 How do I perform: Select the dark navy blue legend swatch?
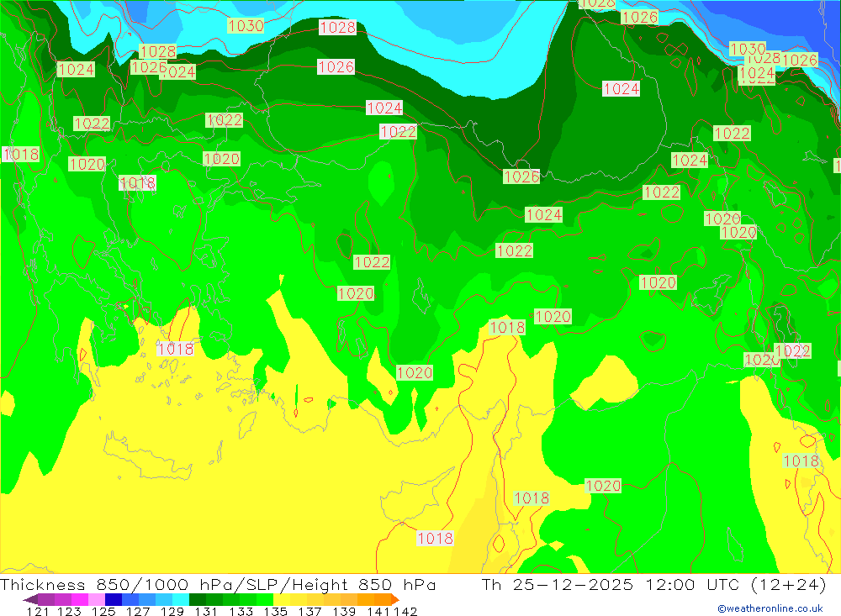[x=114, y=599]
